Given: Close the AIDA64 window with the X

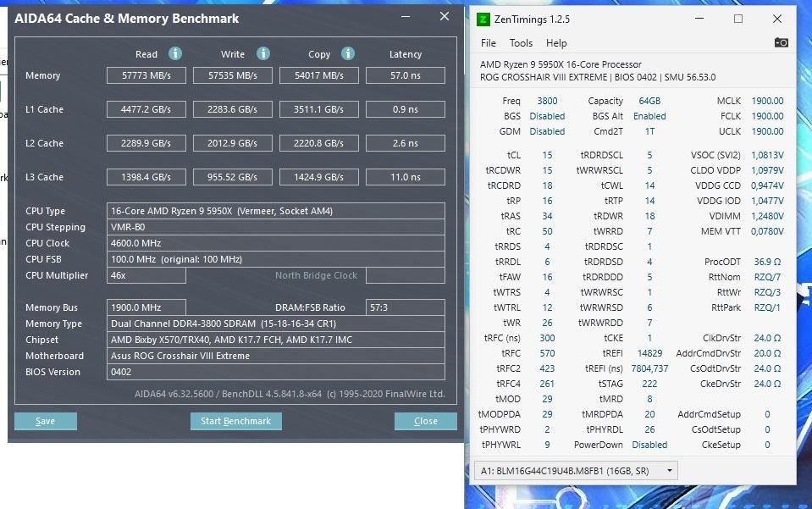Looking at the screenshot, I should [445, 16].
